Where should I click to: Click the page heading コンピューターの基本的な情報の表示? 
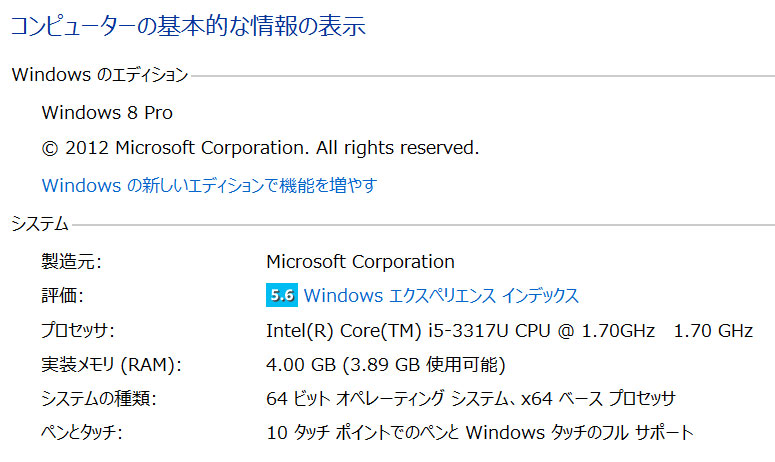pos(188,26)
